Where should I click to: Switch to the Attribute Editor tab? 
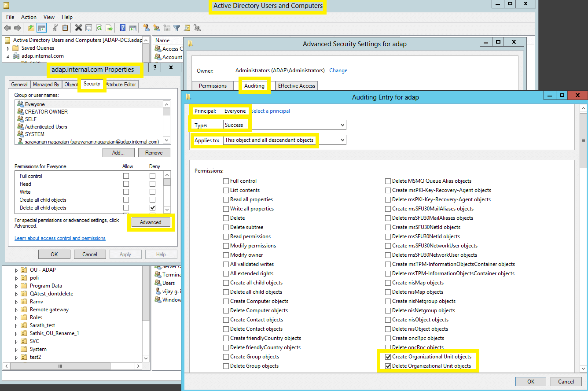point(121,84)
